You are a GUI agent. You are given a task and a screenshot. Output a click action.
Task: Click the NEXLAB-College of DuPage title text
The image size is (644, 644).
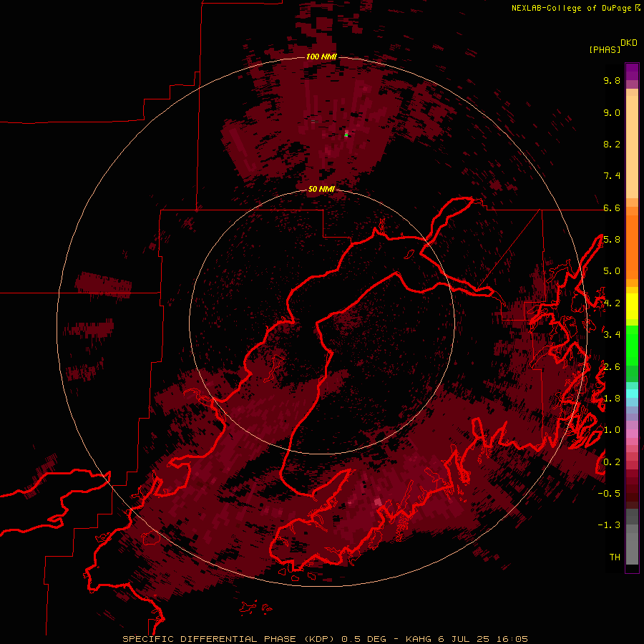(572, 8)
